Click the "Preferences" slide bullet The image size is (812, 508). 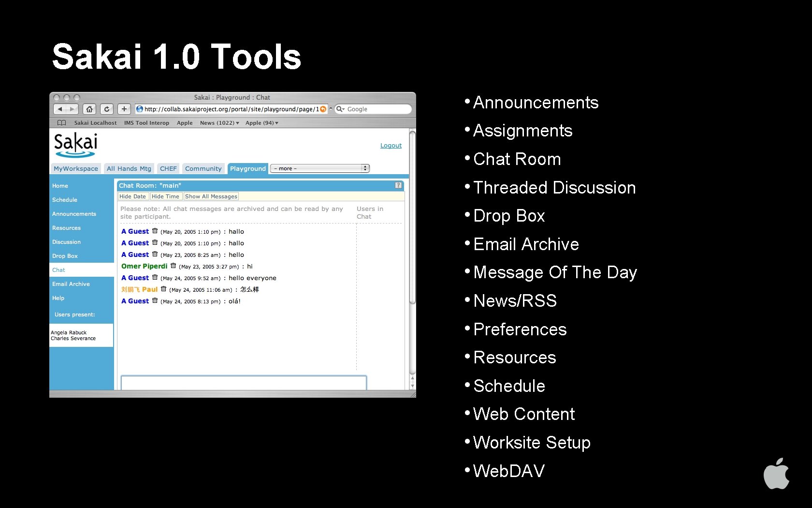tap(520, 329)
